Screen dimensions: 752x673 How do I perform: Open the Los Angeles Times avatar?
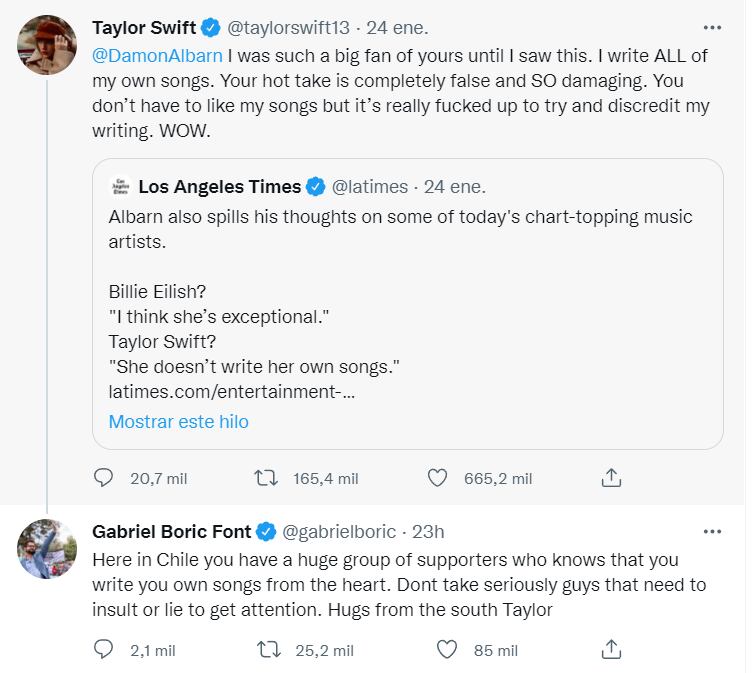tap(120, 187)
